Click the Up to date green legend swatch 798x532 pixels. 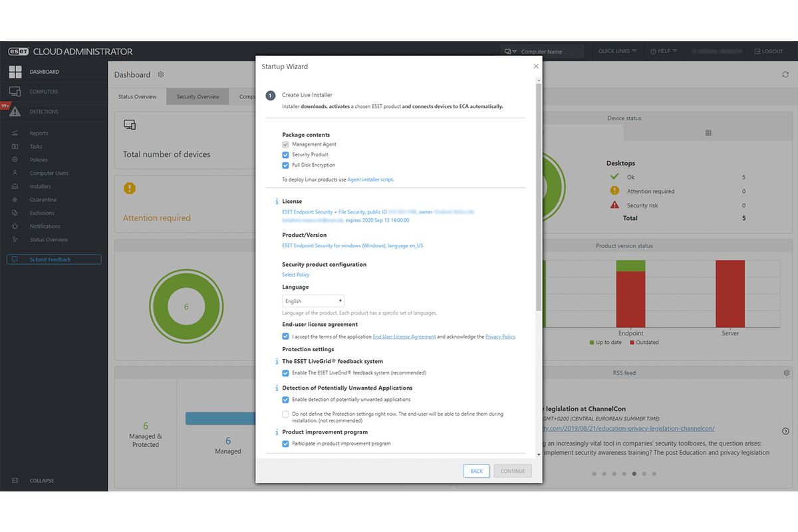[592, 342]
